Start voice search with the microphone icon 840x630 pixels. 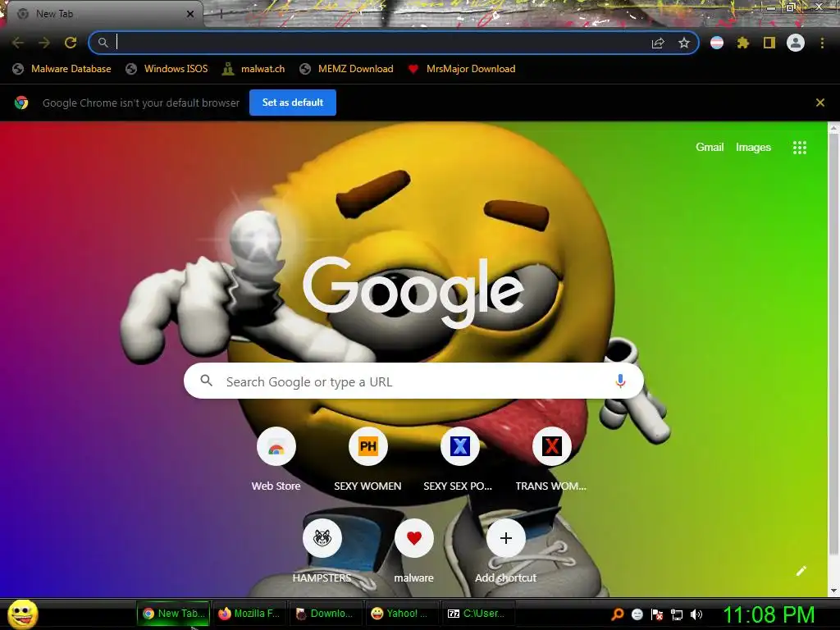tap(620, 381)
